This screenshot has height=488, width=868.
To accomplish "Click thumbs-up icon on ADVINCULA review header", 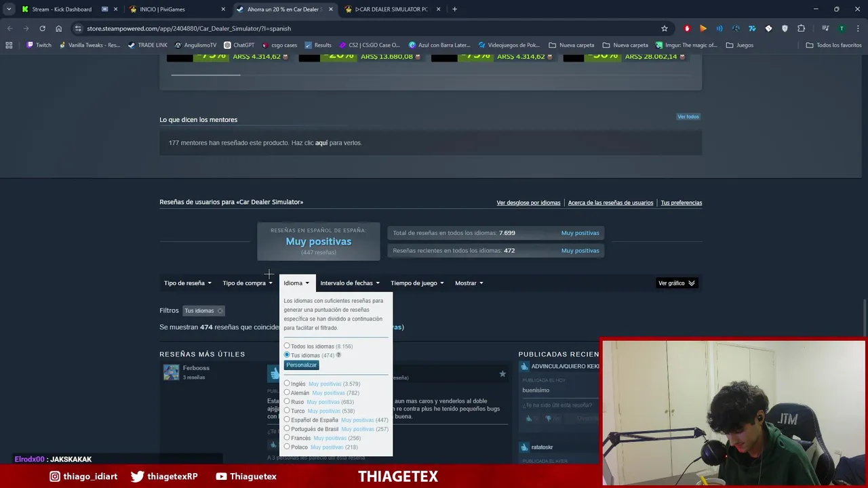I will pyautogui.click(x=524, y=367).
